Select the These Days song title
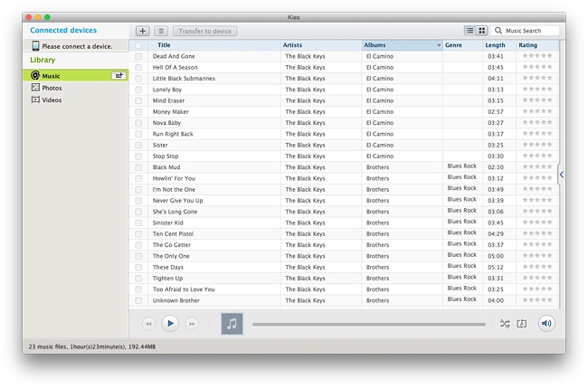588x389 pixels. tap(167, 267)
